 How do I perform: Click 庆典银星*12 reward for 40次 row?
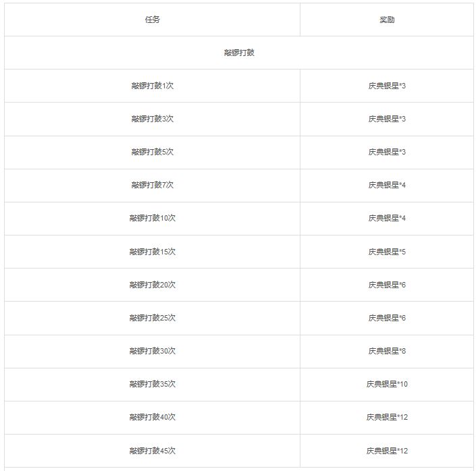387,417
